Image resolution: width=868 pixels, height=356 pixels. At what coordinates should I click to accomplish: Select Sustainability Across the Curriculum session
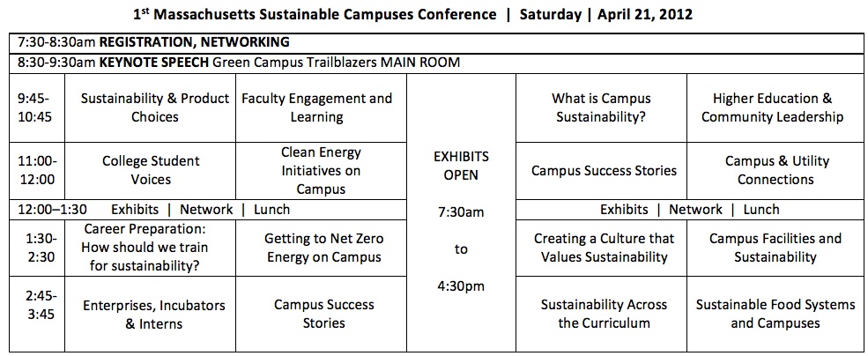pos(601,314)
